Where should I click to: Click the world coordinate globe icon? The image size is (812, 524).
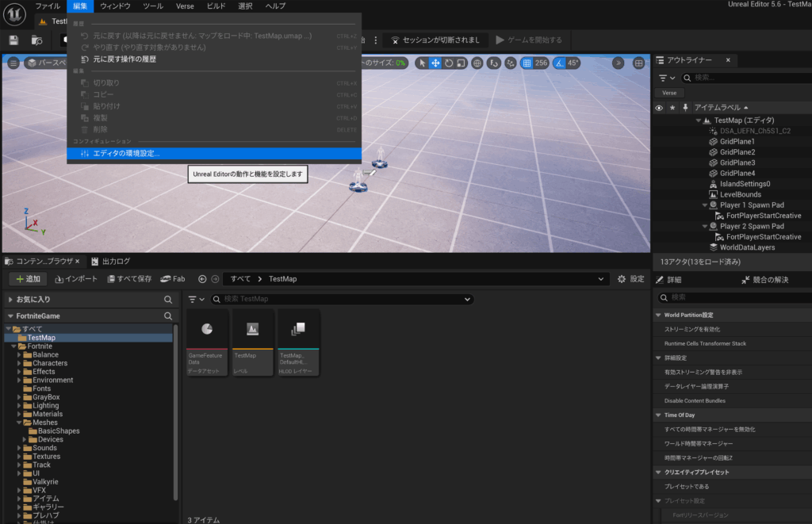[477, 63]
